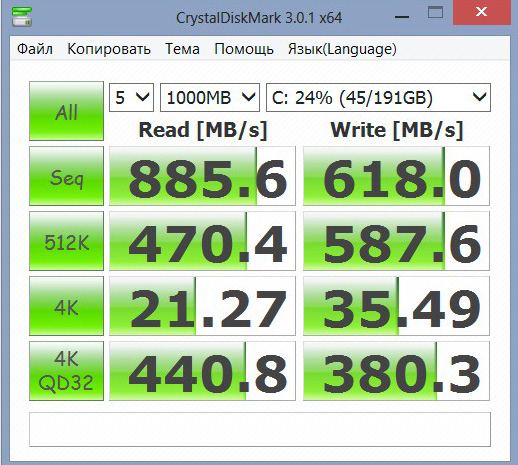This screenshot has width=518, height=465.
Task: Run the 4K random test
Action: click(x=66, y=306)
